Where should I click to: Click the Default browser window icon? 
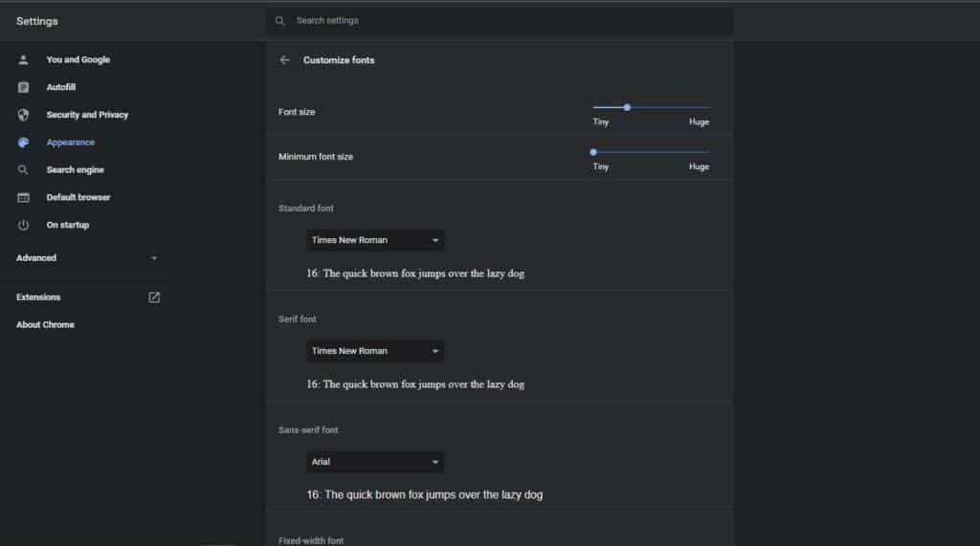coord(23,197)
